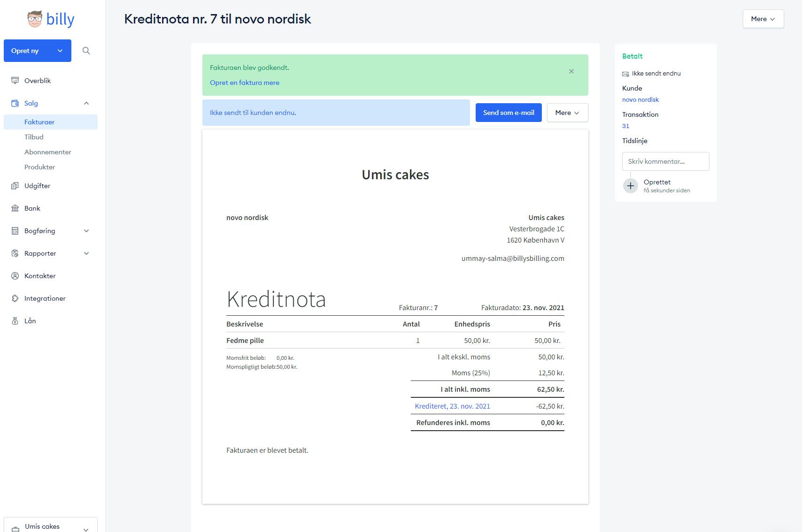802x532 pixels.
Task: Click the Udgifter icon
Action: tap(15, 186)
